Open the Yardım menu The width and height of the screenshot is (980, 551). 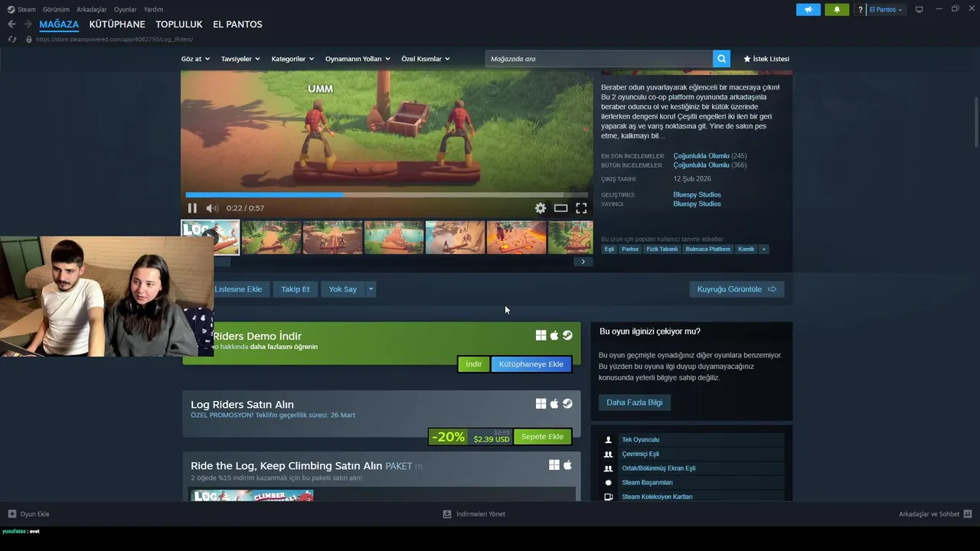coord(153,9)
